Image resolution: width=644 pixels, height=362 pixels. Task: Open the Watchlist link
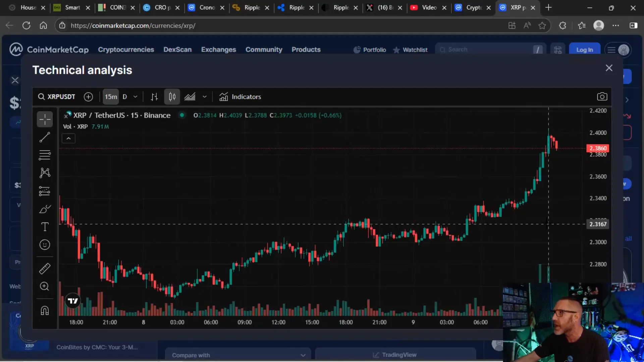410,50
